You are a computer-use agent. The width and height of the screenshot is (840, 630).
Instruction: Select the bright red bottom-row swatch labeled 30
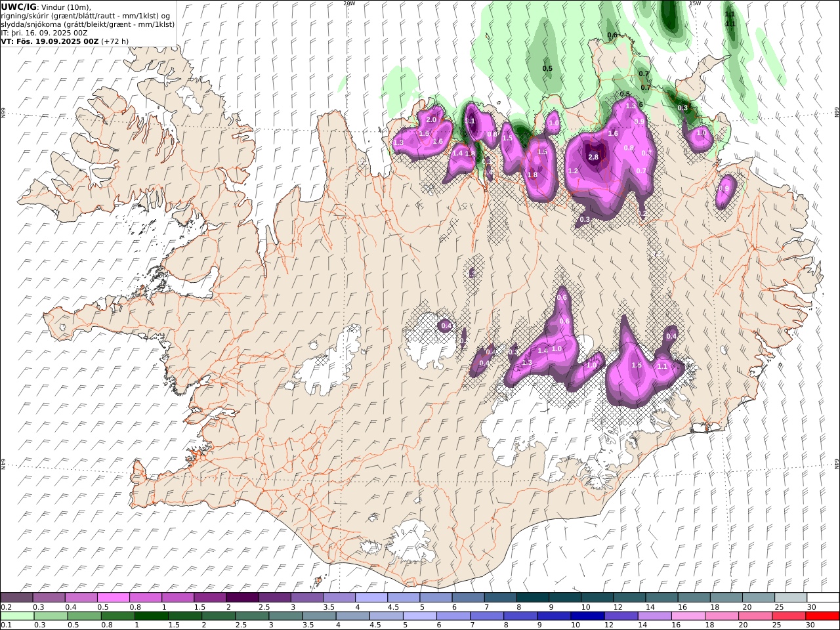pyautogui.click(x=822, y=616)
